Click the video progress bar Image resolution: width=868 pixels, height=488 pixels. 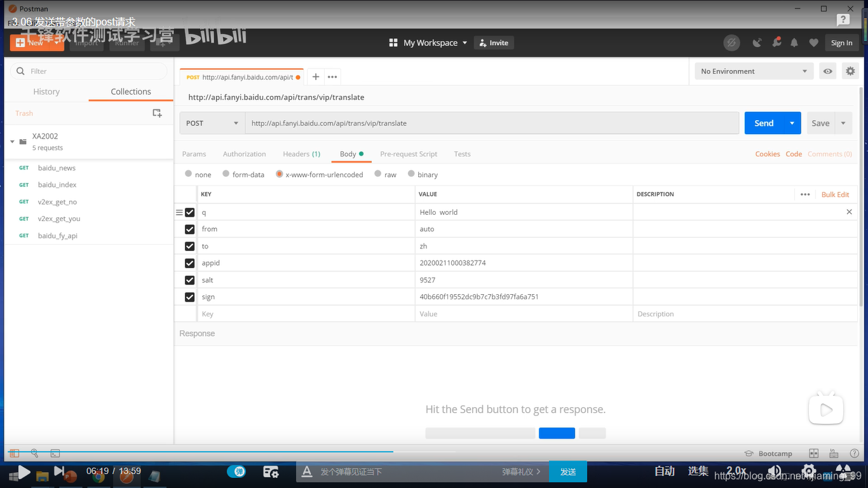(434, 451)
